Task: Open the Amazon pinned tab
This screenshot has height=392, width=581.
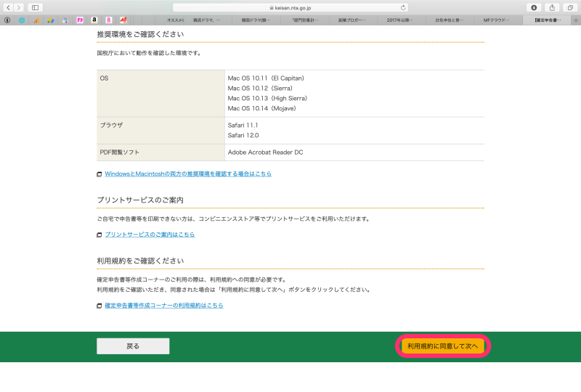Action: tap(94, 20)
